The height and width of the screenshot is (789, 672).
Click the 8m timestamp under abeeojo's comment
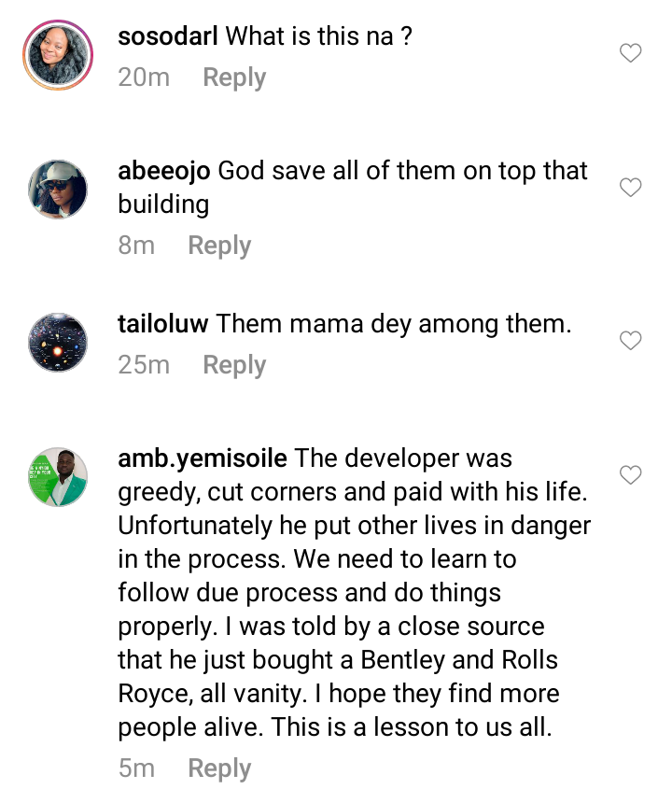coord(136,246)
